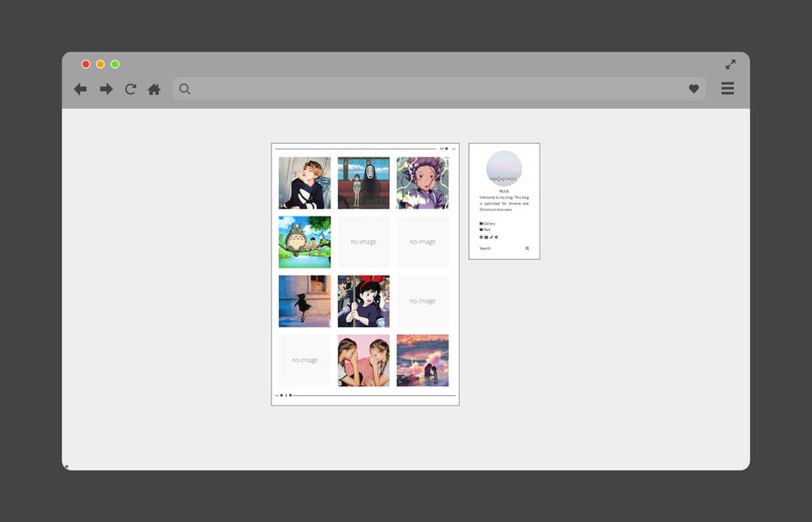Click the red window dot
The height and width of the screenshot is (522, 812).
coord(86,64)
